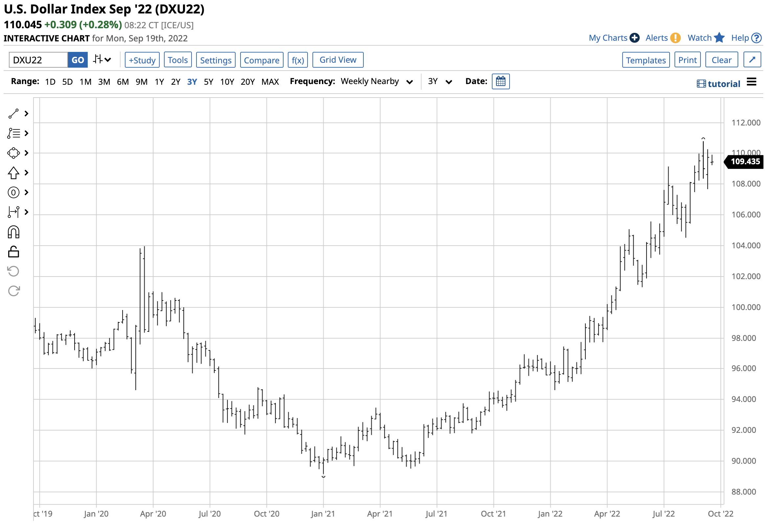
Task: Open chart Settings button
Action: coord(216,60)
